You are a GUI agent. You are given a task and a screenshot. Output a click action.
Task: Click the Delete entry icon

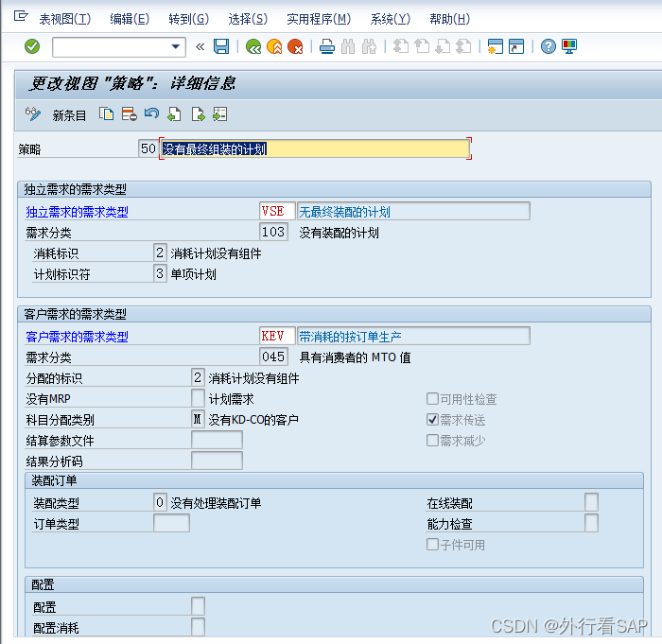tap(130, 114)
